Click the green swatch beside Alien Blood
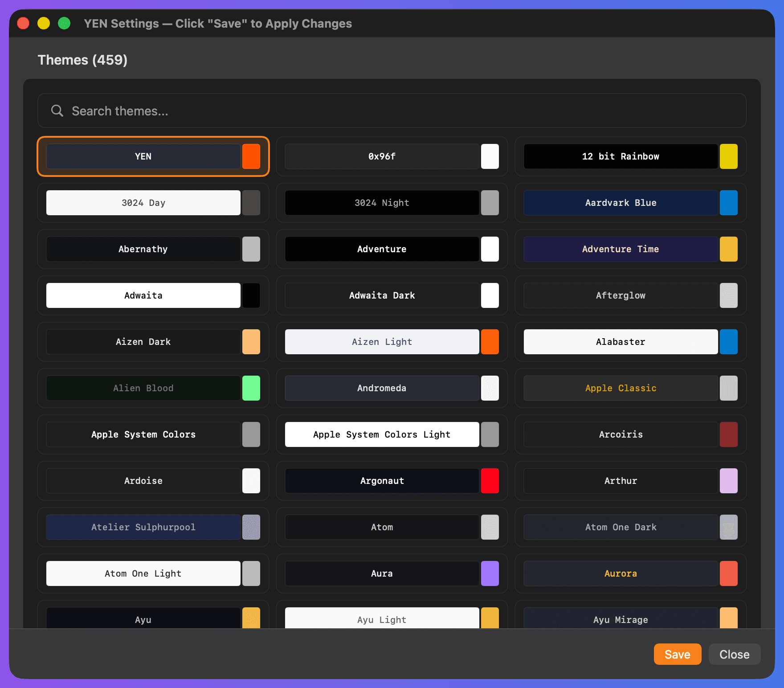 tap(252, 388)
